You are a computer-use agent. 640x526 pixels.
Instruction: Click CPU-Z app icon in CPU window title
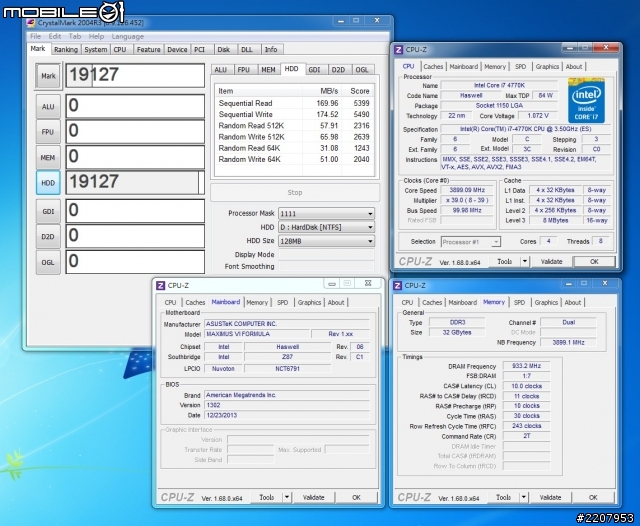(399, 50)
